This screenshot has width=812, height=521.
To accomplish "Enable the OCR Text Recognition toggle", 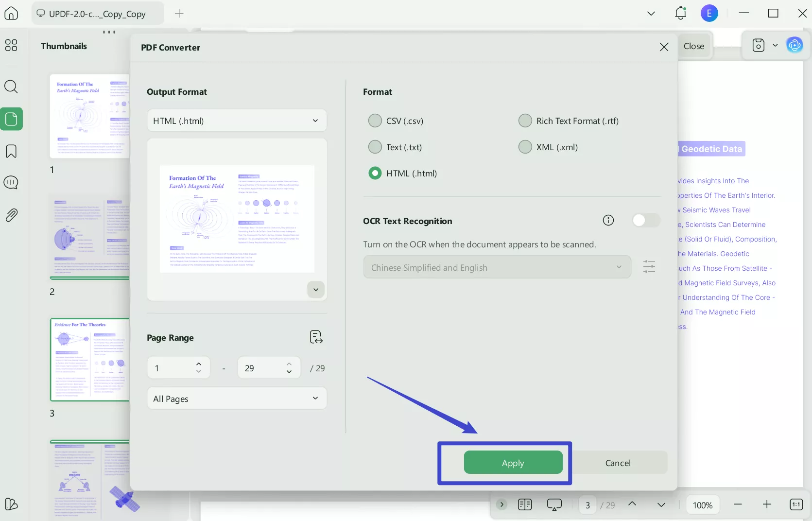I will pyautogui.click(x=646, y=220).
